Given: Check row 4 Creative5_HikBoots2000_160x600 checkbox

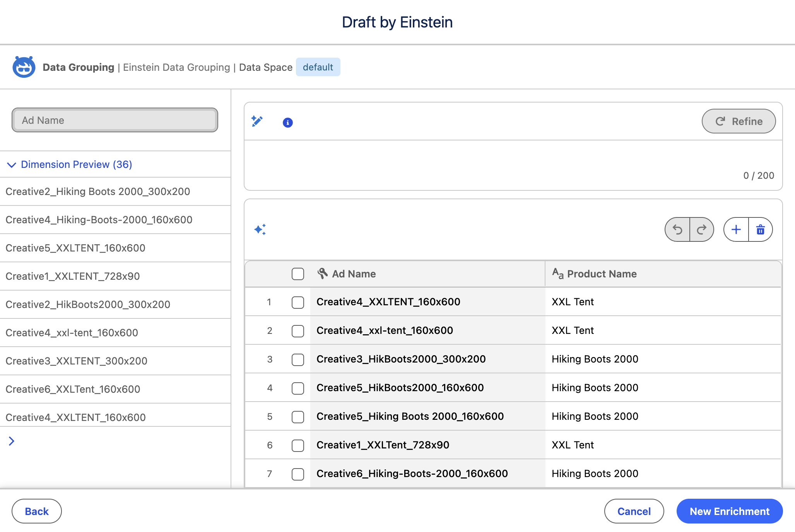Looking at the screenshot, I should [298, 388].
